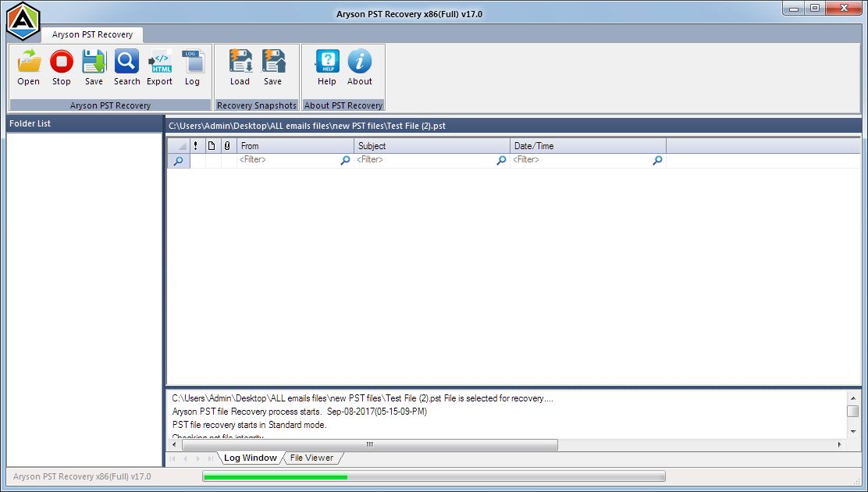The height and width of the screenshot is (492, 868).
Task: Click the previous tab navigation arrow
Action: [185, 458]
